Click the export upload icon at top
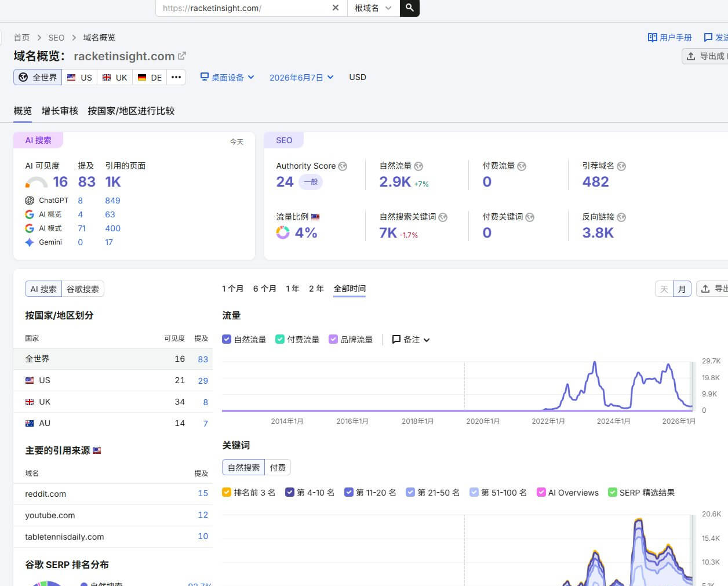Screen dimensions: 728x586 (x=691, y=56)
